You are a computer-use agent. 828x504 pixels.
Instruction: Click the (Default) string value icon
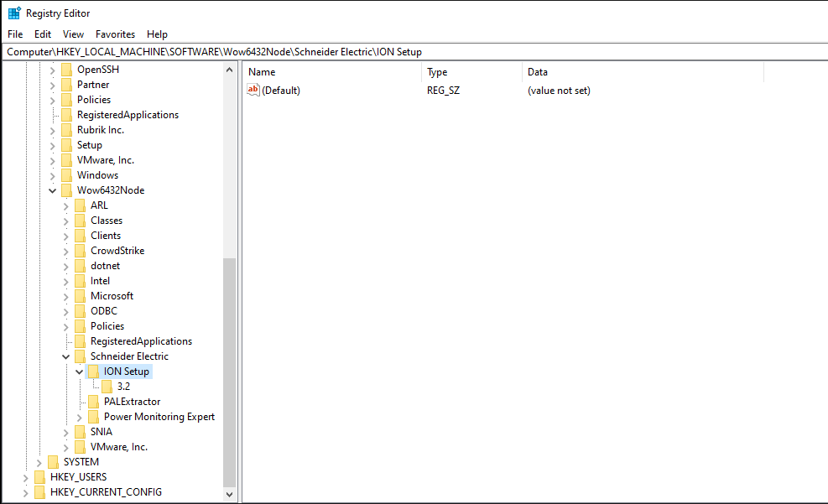(x=253, y=91)
